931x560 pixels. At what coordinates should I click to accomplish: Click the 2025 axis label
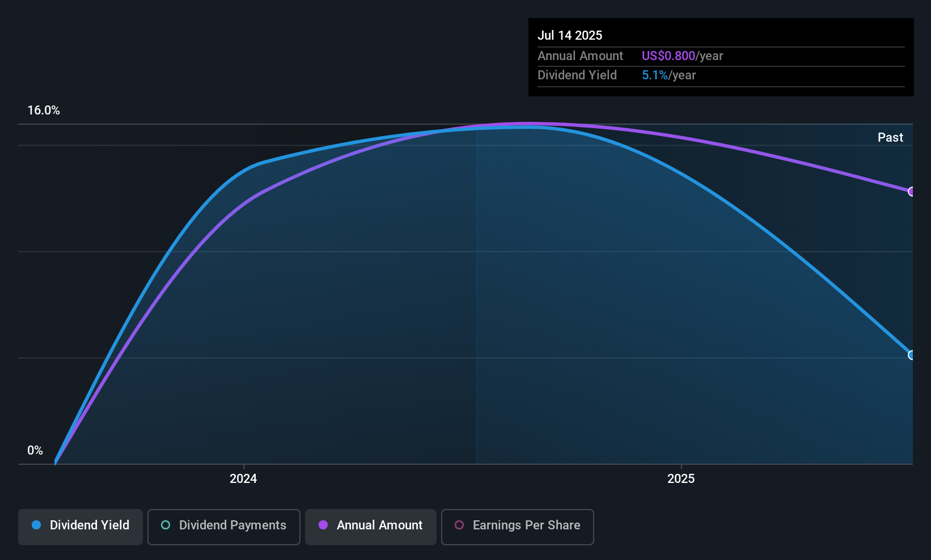click(681, 479)
